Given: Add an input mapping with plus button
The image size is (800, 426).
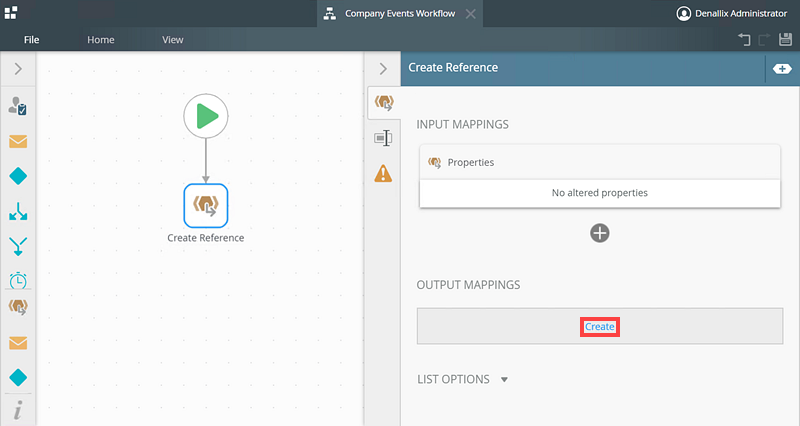Looking at the screenshot, I should click(599, 233).
